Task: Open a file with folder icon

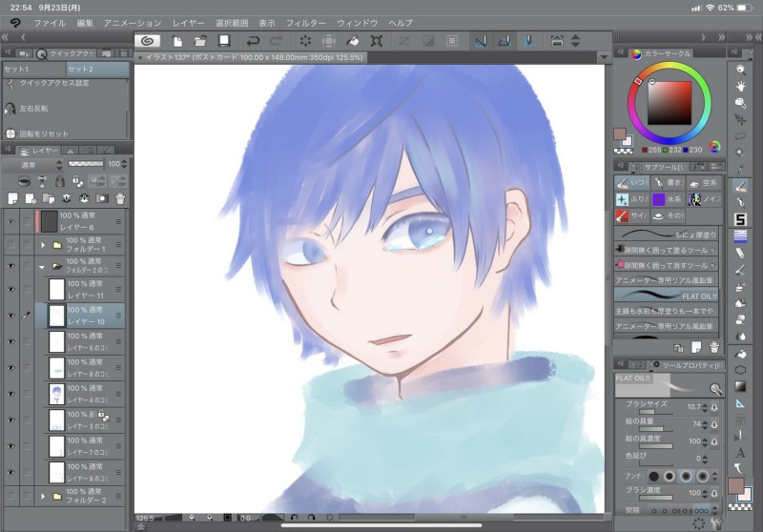Action: pyautogui.click(x=200, y=41)
